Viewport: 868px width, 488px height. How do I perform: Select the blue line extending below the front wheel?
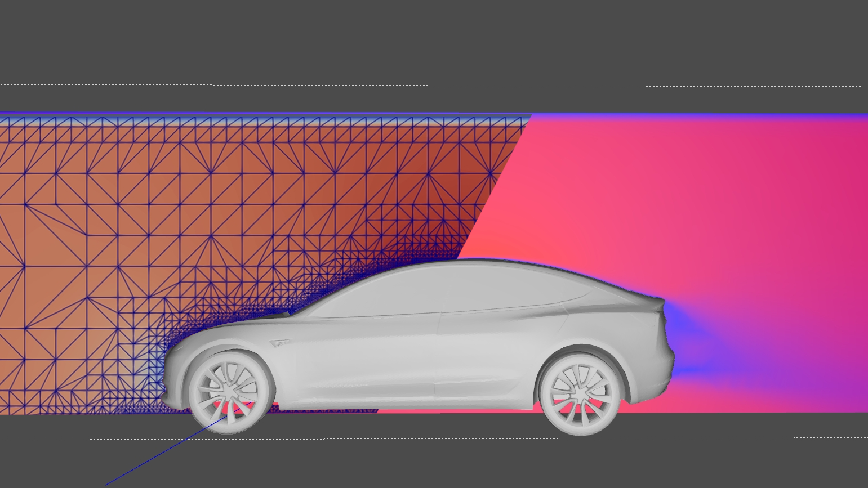[x=158, y=456]
